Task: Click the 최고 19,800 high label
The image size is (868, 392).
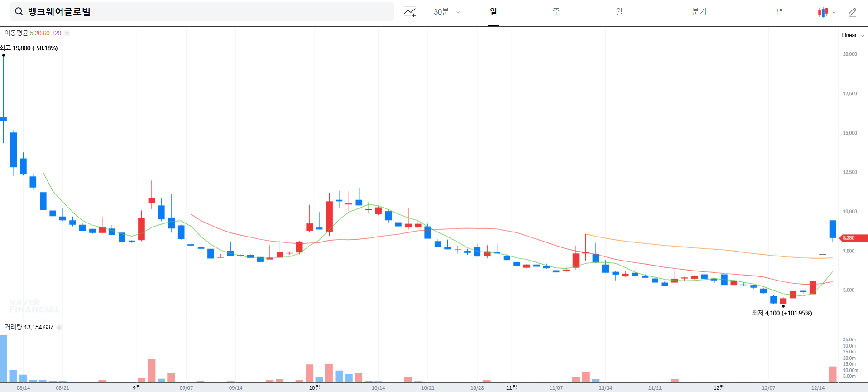Action: coord(29,48)
